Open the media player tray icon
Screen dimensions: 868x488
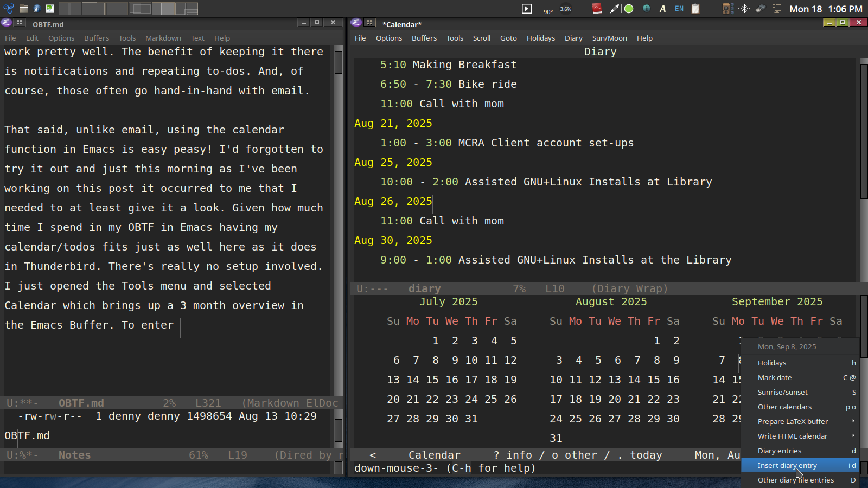[527, 9]
